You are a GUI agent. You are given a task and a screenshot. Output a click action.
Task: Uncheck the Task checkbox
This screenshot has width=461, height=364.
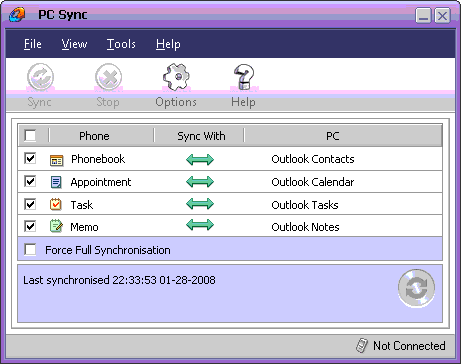(x=30, y=204)
